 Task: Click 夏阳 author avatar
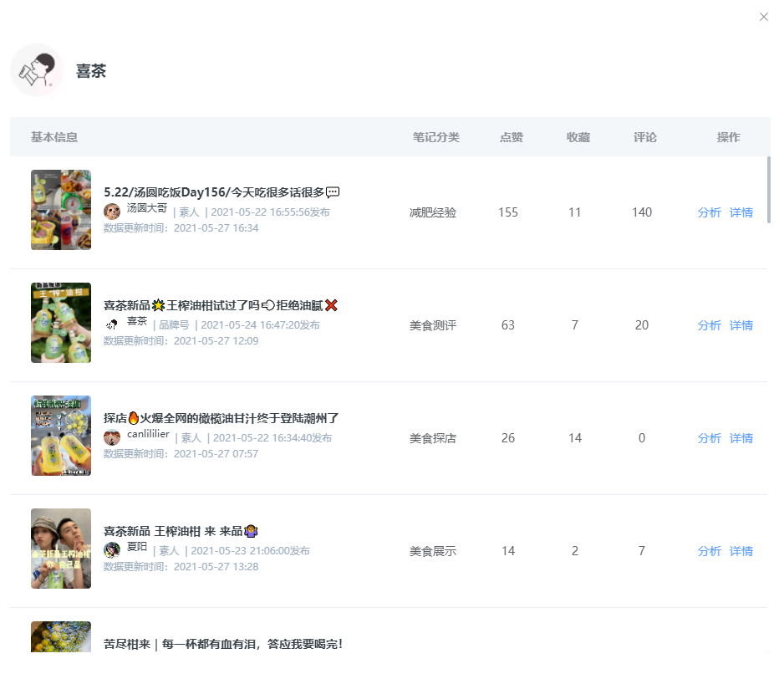(112, 550)
